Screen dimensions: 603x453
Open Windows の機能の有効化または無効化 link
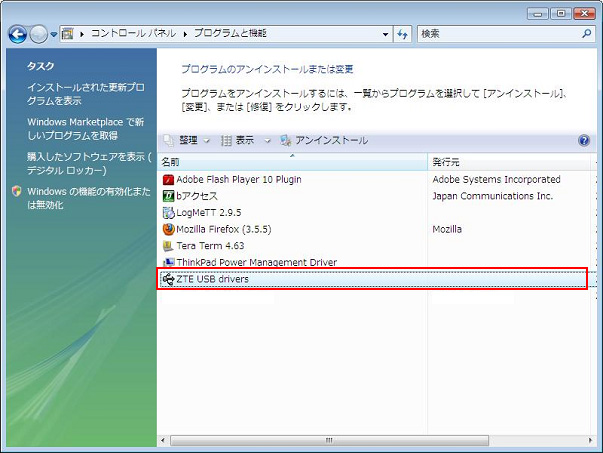point(88,198)
